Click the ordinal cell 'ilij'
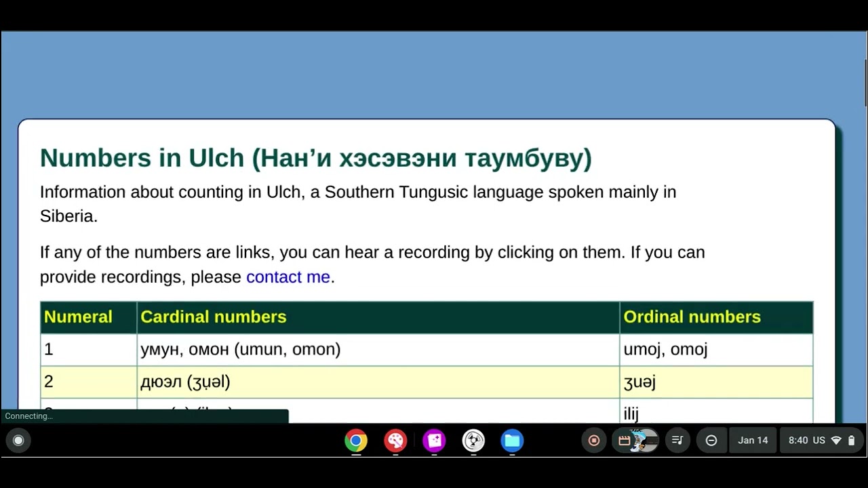 (716, 411)
